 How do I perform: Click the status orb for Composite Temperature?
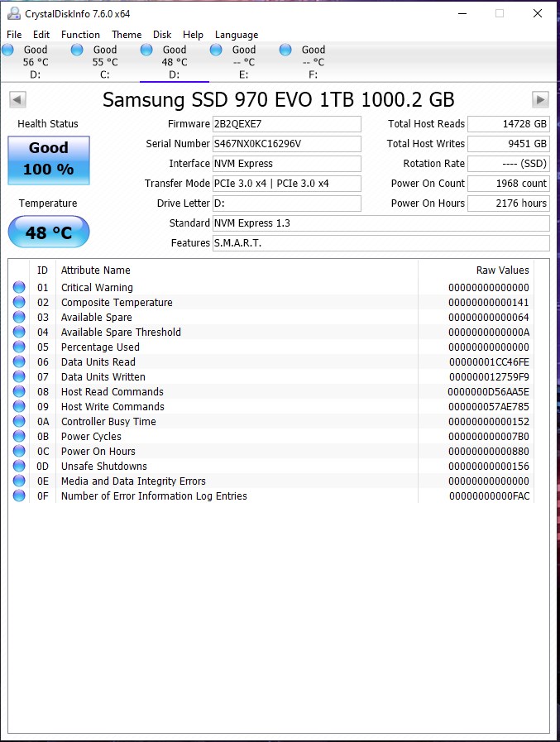19,302
